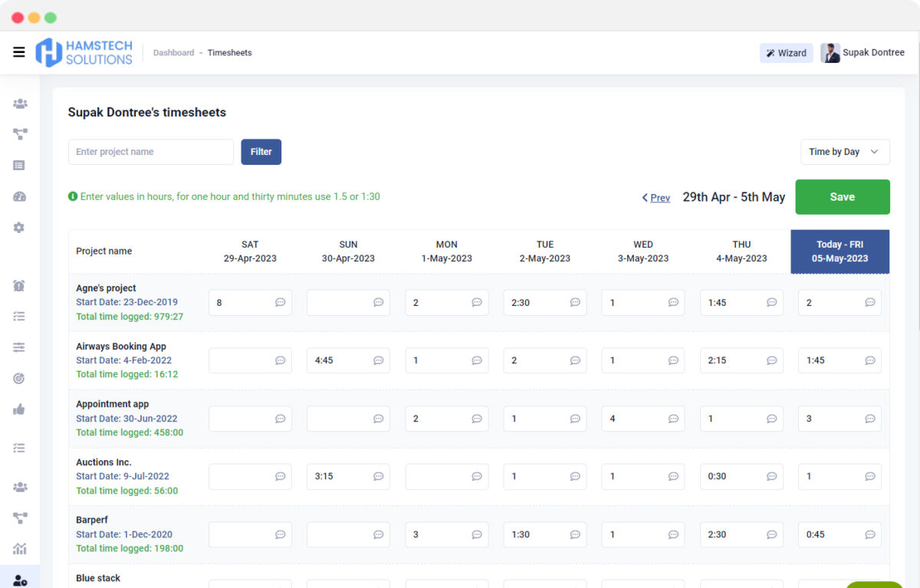Click the green info icon
Screen dimensions: 920x588
click(x=73, y=196)
